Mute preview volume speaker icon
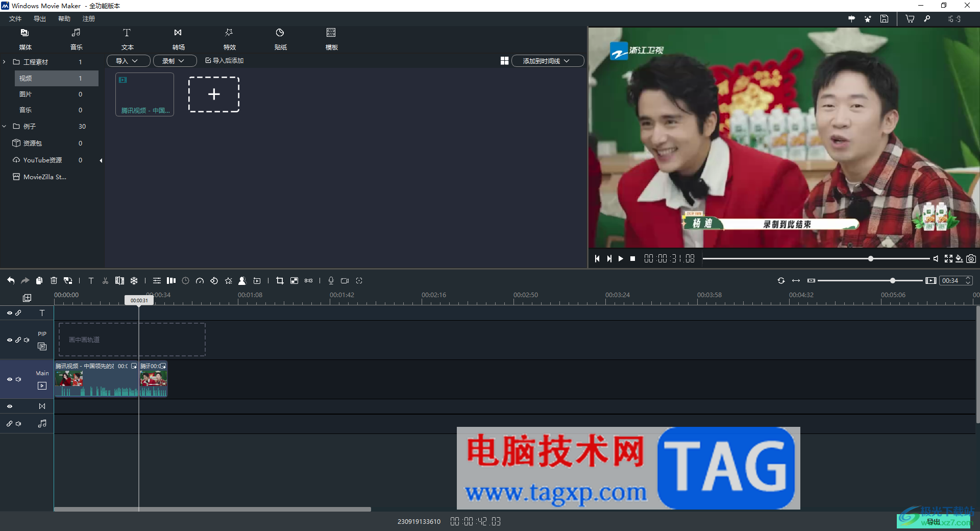The height and width of the screenshot is (531, 980). coord(936,259)
